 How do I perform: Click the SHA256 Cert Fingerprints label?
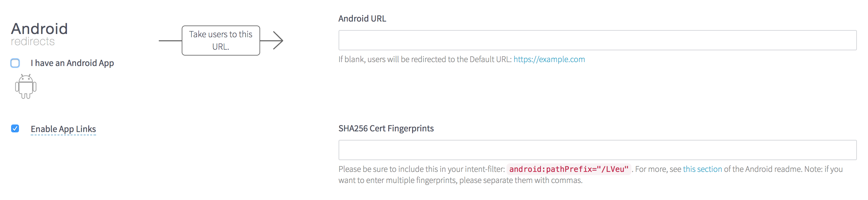click(386, 128)
